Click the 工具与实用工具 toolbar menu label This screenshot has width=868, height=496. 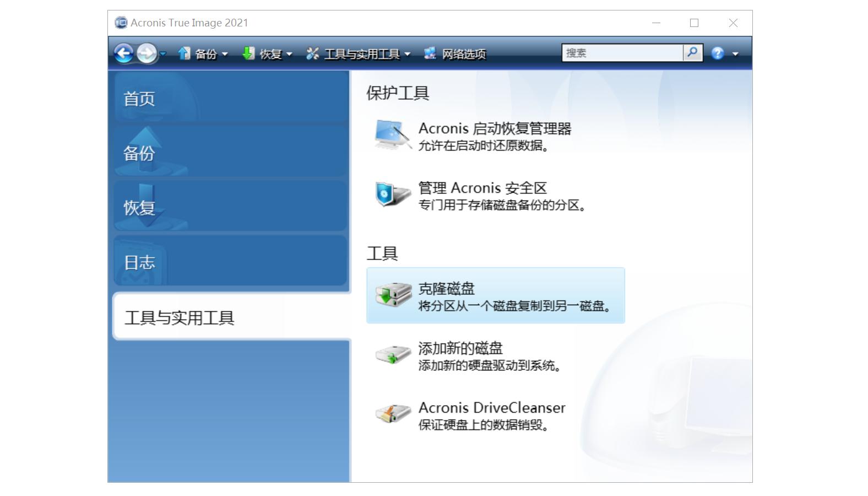pos(362,54)
